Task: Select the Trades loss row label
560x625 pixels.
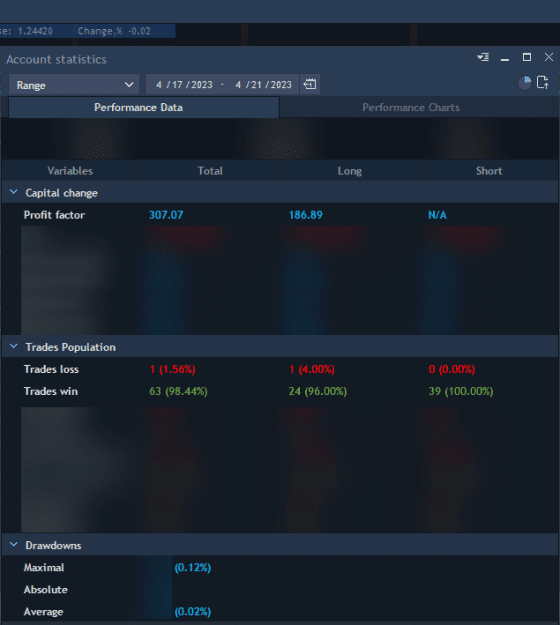Action: coord(51,369)
